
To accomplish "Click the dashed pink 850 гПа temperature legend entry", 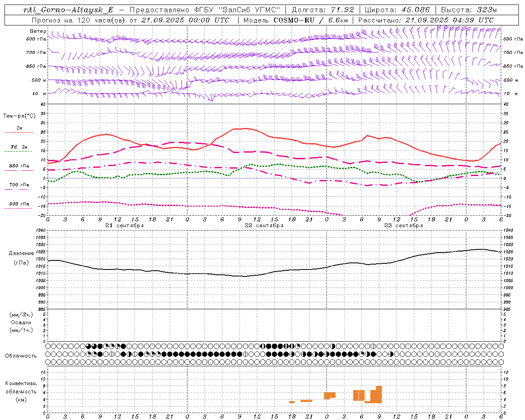I will [19, 167].
